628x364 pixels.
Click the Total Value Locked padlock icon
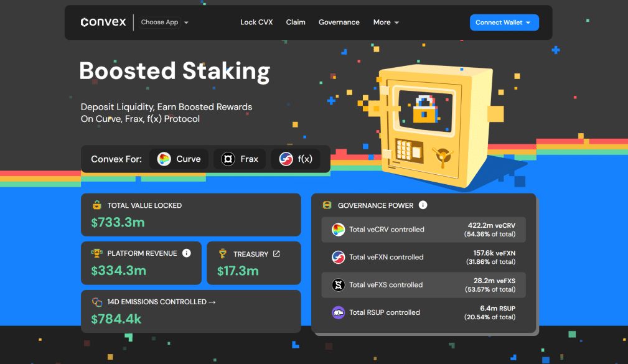pyautogui.click(x=97, y=205)
